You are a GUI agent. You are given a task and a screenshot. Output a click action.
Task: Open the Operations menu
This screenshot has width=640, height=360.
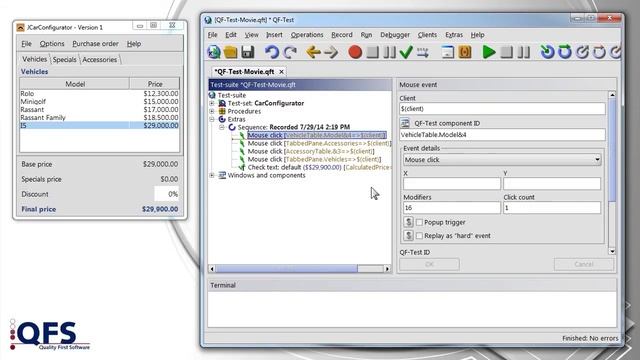coord(307,35)
